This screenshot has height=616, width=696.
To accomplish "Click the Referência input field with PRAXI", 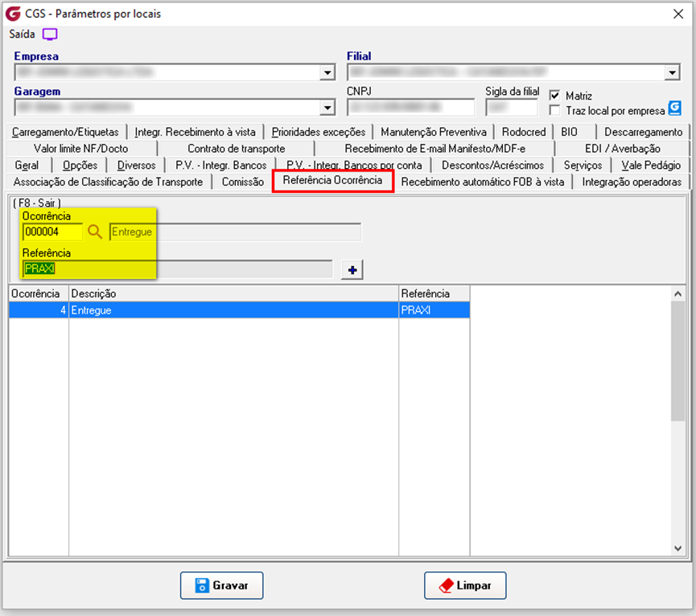I will coord(177,269).
